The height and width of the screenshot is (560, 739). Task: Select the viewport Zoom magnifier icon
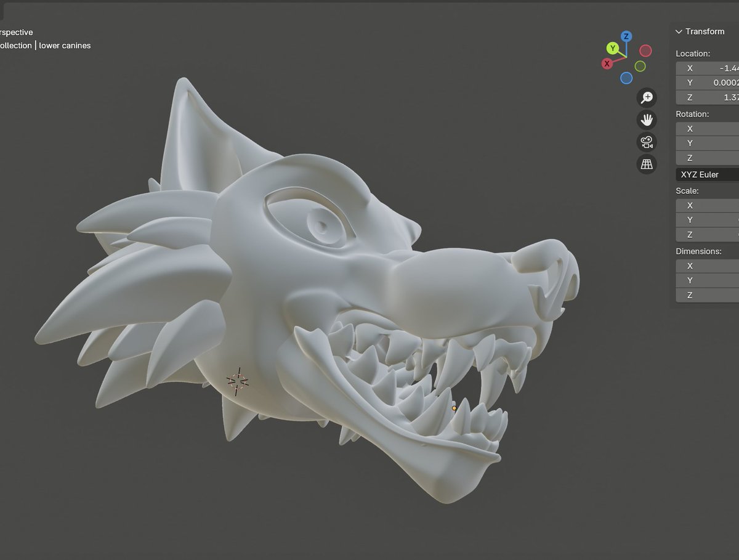(x=647, y=97)
